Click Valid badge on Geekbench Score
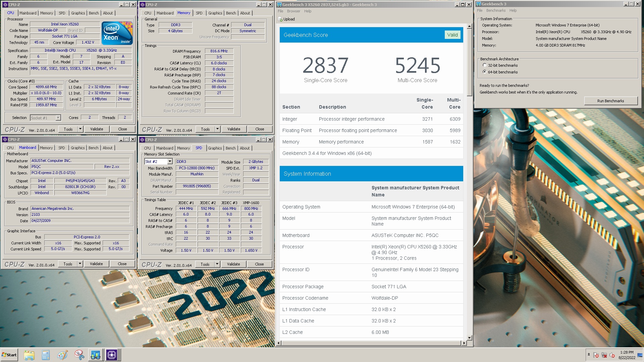The image size is (644, 362). pos(452,35)
